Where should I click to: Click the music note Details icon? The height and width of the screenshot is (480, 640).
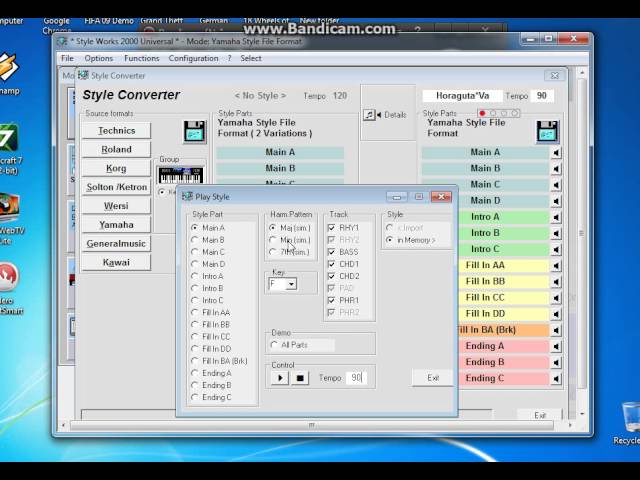coord(369,115)
